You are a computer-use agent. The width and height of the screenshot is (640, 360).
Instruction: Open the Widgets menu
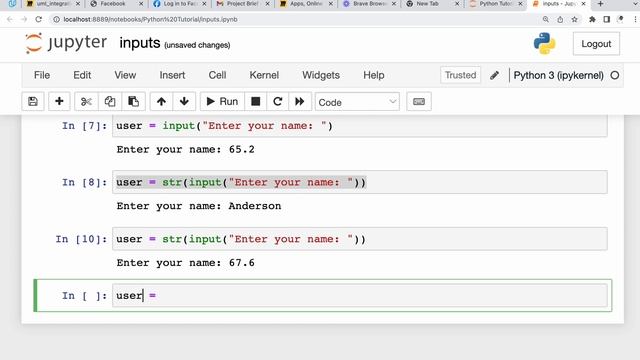321,75
